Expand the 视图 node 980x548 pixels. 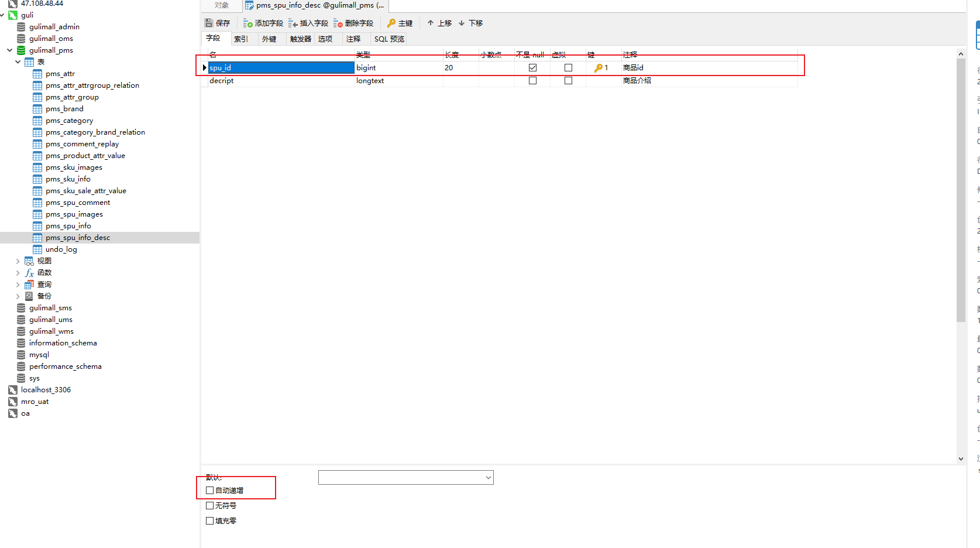tap(18, 261)
